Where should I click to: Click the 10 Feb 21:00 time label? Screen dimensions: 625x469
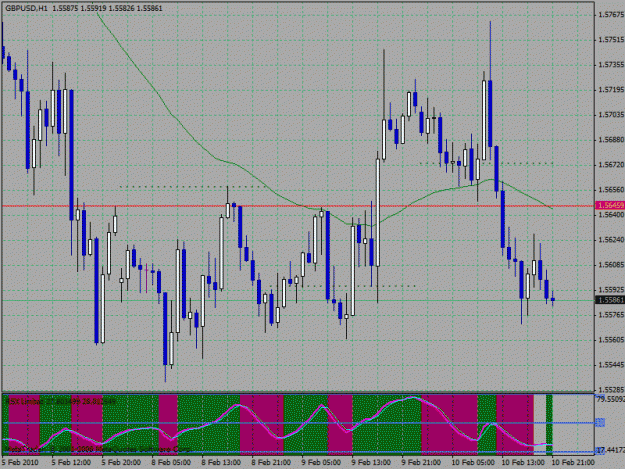(573, 462)
